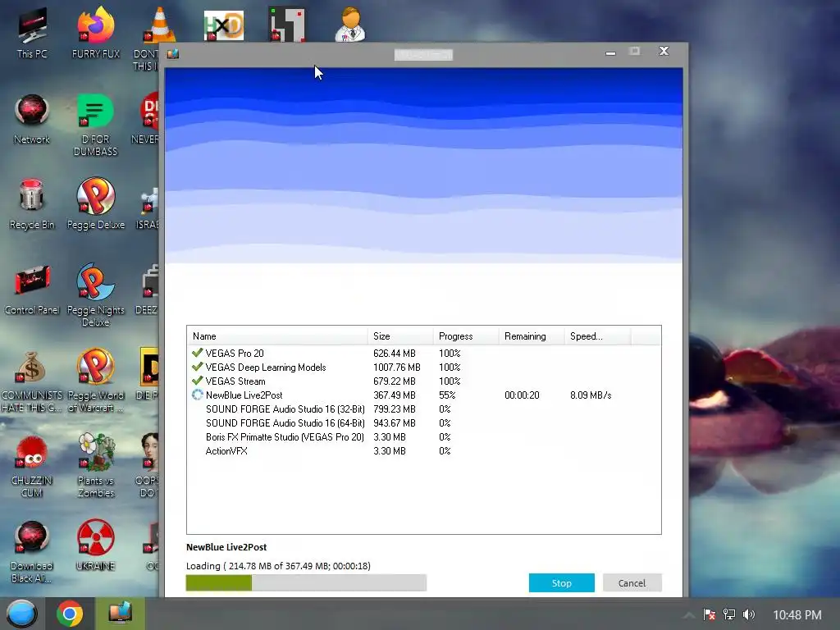Open FURRY FUX Firefox shortcut
840x630 pixels.
(95, 33)
